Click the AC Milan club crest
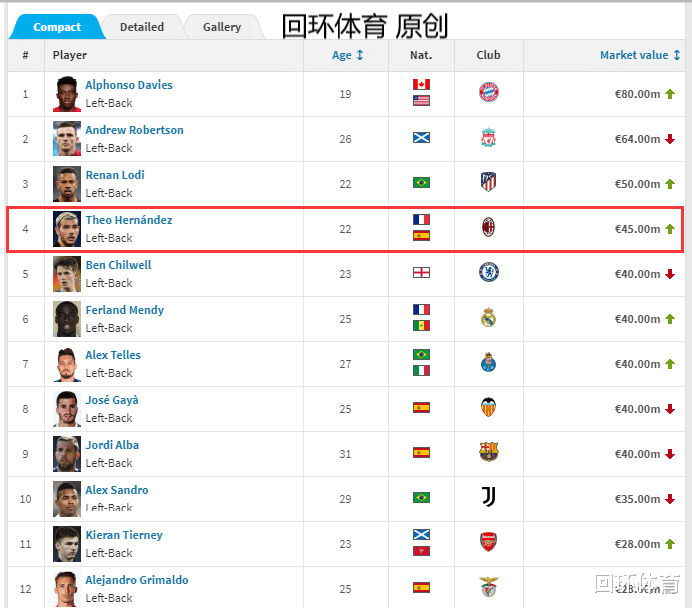 [x=488, y=228]
